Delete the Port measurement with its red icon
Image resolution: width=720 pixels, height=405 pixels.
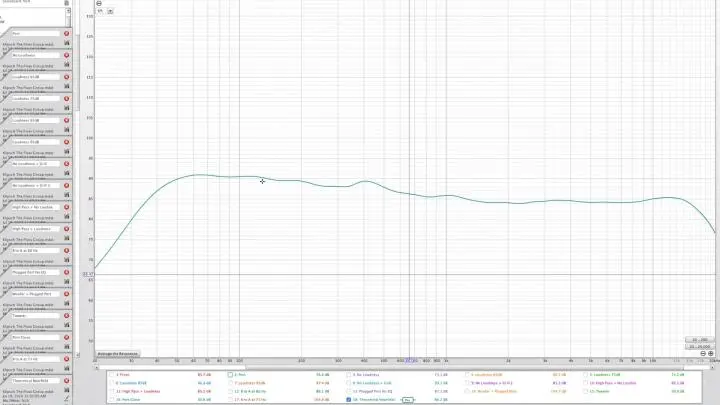67,34
